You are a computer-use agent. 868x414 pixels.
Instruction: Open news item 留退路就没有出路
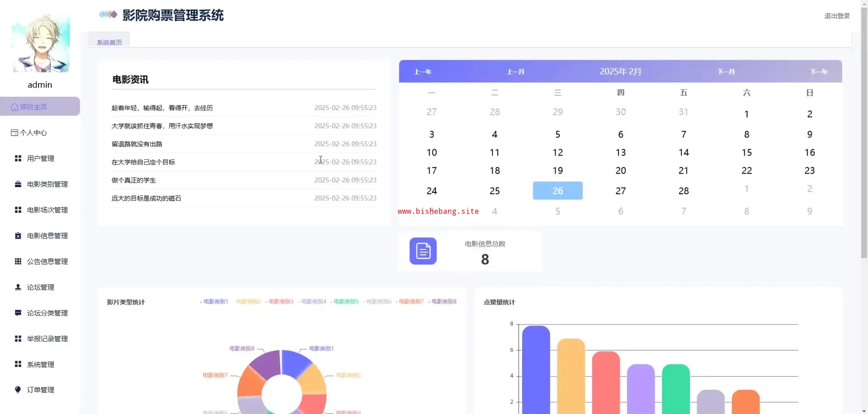pos(137,144)
